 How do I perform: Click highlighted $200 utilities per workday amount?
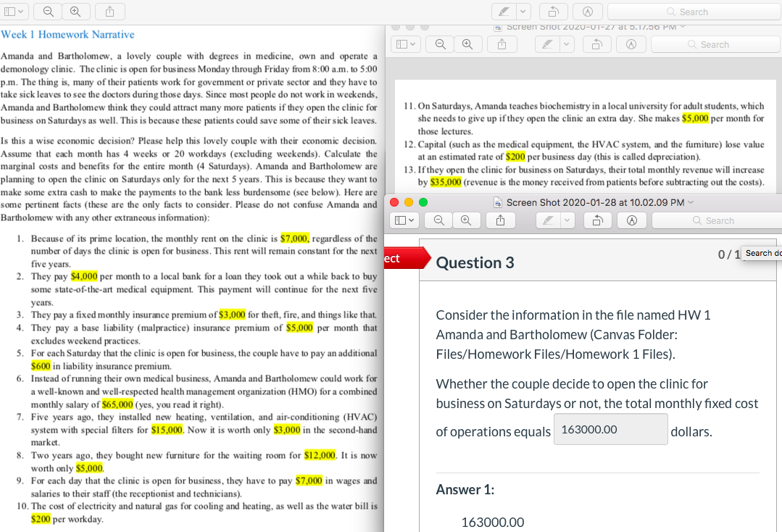(x=41, y=519)
